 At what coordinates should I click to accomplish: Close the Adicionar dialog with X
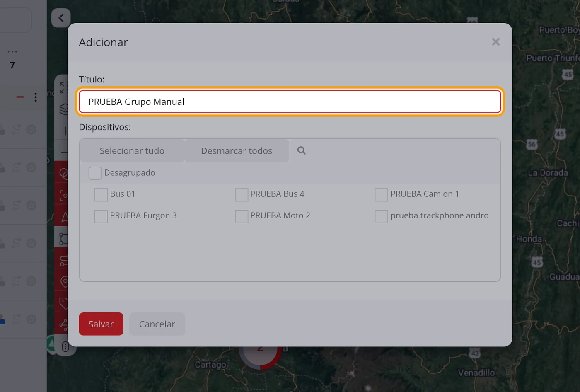(495, 42)
